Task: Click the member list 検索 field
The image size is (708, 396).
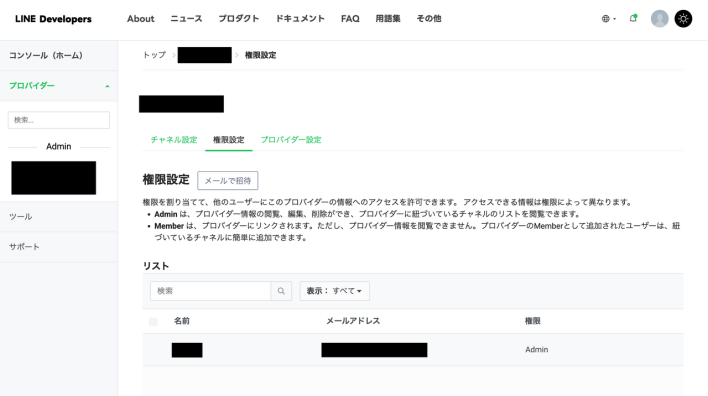Action: pyautogui.click(x=210, y=291)
